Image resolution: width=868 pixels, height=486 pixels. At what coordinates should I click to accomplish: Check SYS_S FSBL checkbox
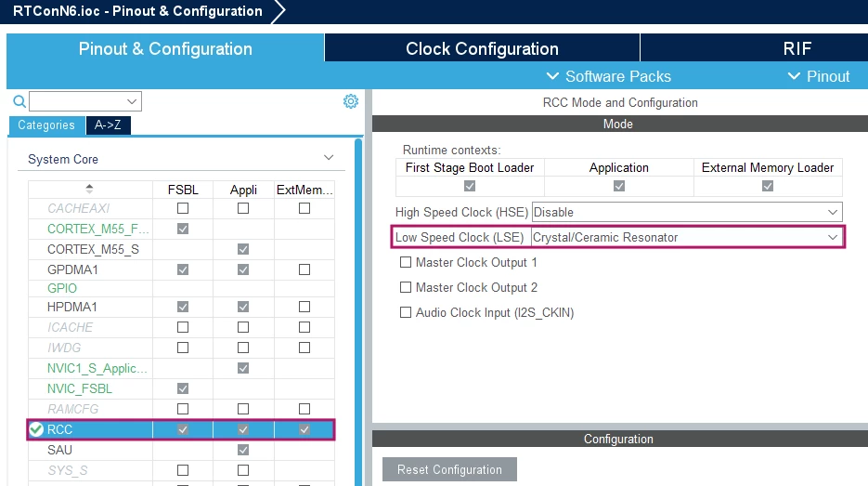(x=183, y=470)
